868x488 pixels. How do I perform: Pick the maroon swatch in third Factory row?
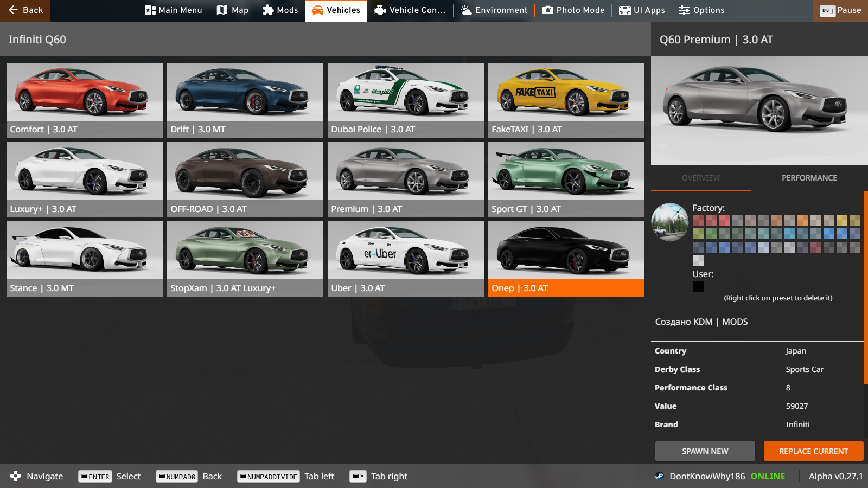816,247
